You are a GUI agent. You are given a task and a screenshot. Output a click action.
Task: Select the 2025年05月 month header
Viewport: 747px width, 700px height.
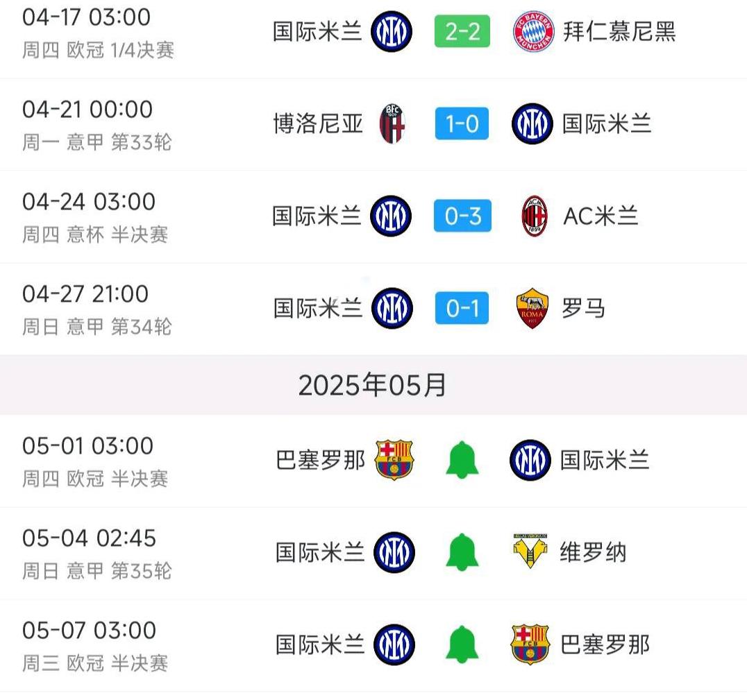click(373, 385)
